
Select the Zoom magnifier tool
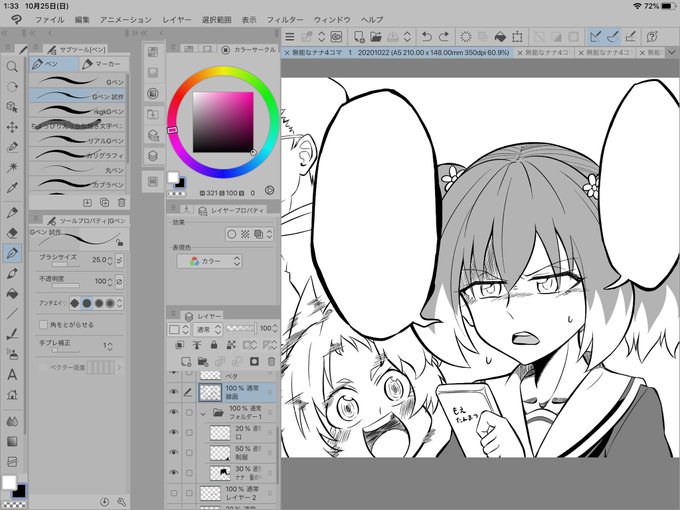[12, 66]
